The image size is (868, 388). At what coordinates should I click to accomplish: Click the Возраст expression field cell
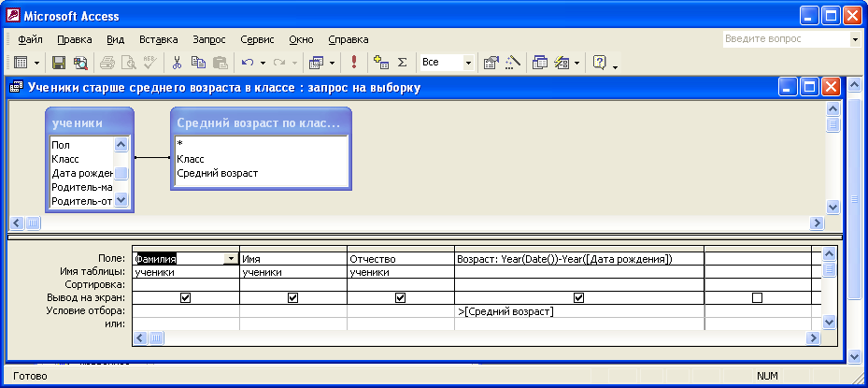[x=579, y=259]
